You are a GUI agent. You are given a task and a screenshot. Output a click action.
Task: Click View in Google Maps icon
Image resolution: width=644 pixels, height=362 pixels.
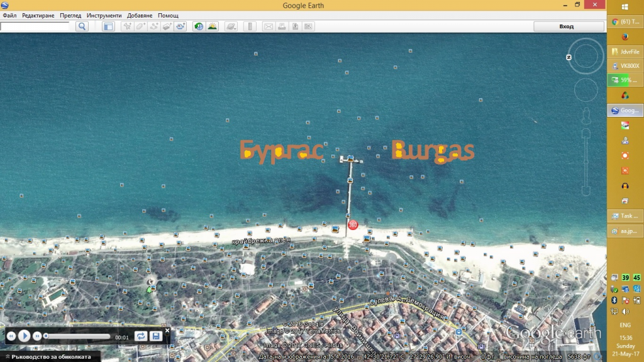coord(308,26)
